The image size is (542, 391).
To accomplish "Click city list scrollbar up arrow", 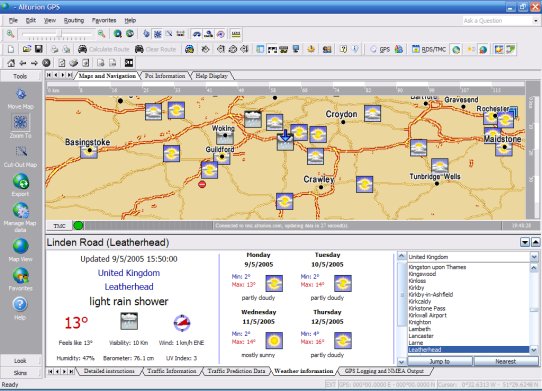I will (534, 268).
